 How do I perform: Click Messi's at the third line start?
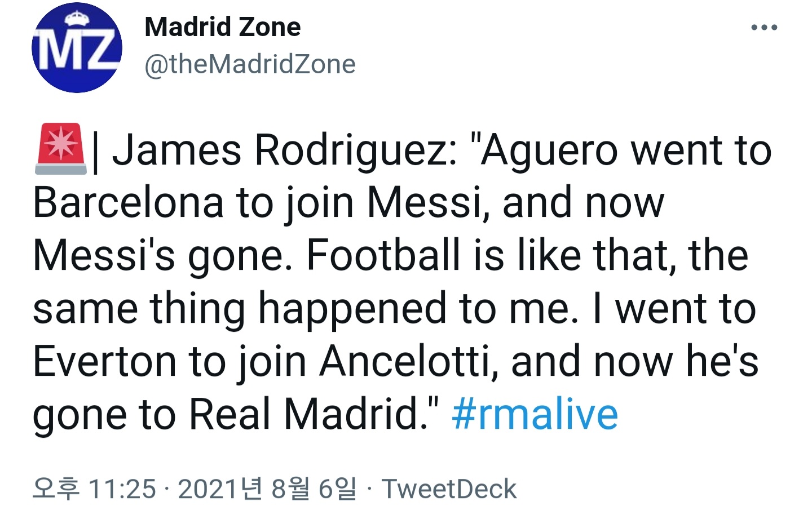104,256
